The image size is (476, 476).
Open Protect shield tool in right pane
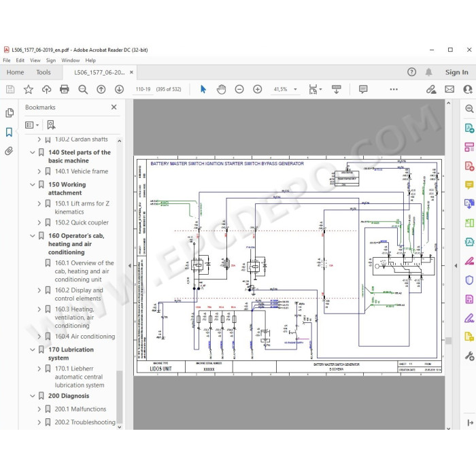pos(469,280)
